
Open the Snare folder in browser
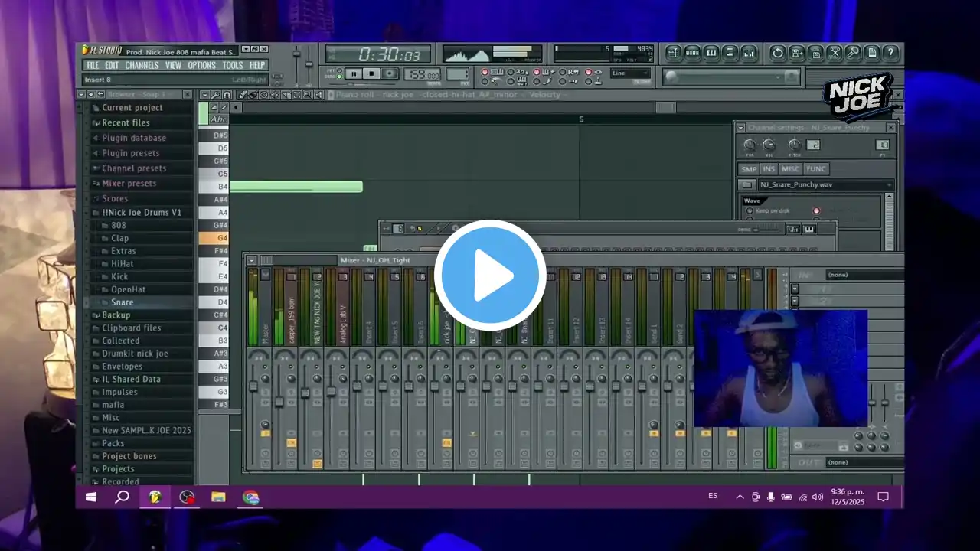[122, 302]
